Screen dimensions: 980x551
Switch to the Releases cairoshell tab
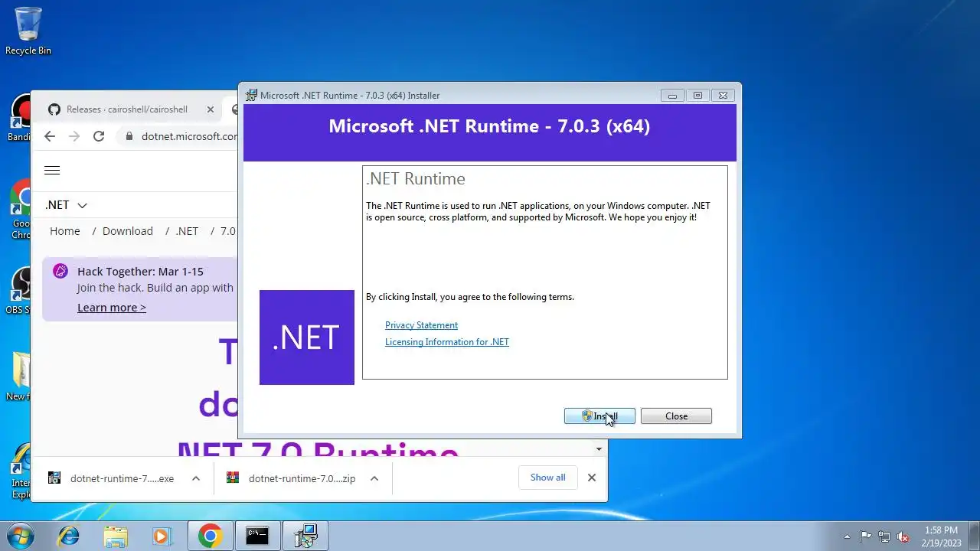(127, 109)
